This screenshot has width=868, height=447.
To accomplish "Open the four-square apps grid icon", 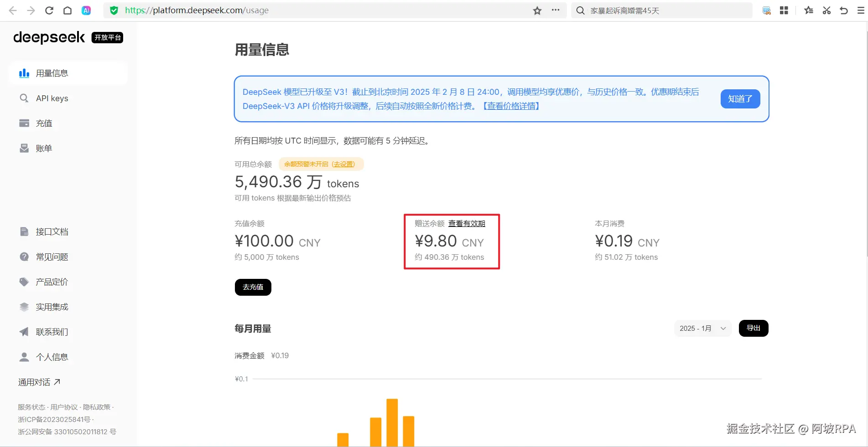I will (x=784, y=10).
